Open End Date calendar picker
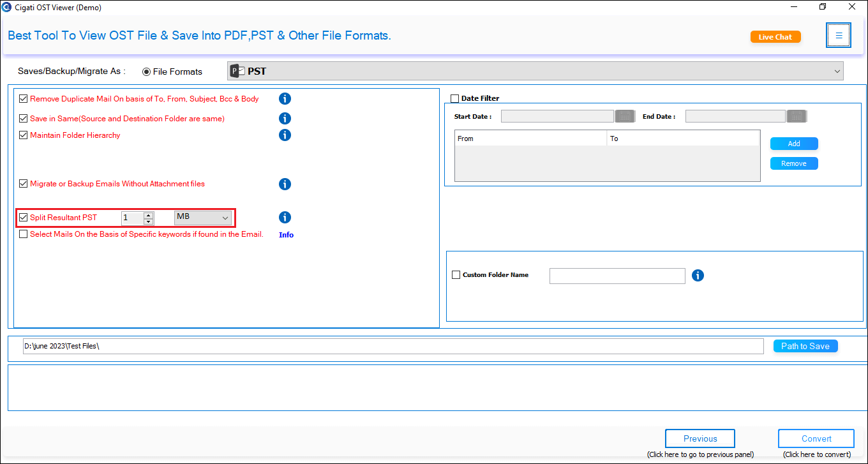 [797, 116]
